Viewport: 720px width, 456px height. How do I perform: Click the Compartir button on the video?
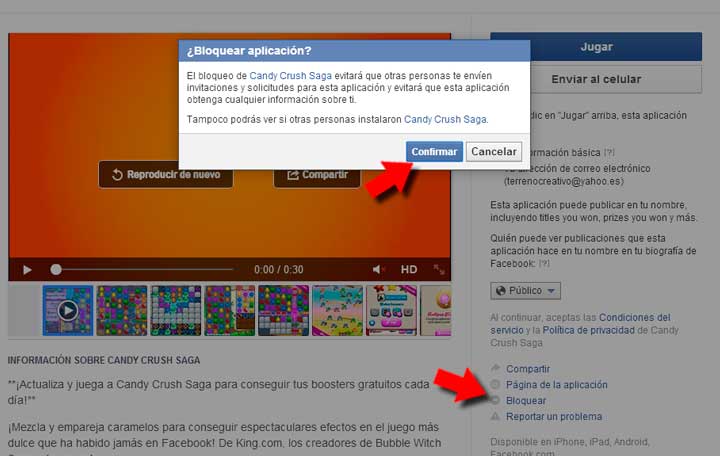click(317, 175)
